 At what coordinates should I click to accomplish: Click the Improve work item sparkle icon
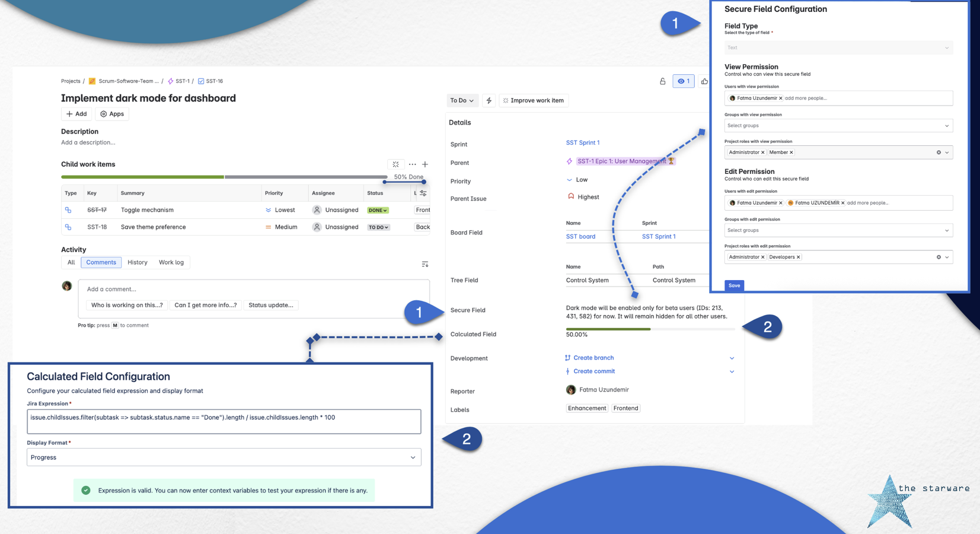(506, 100)
